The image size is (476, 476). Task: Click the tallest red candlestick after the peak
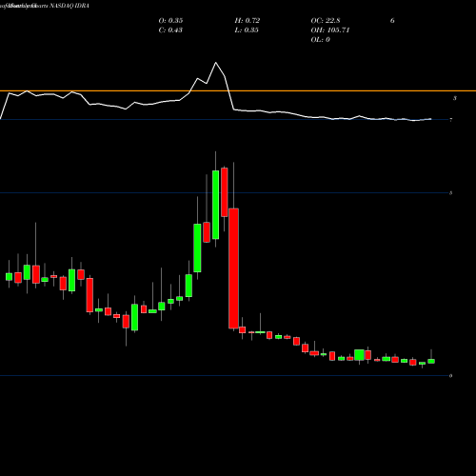(x=234, y=268)
